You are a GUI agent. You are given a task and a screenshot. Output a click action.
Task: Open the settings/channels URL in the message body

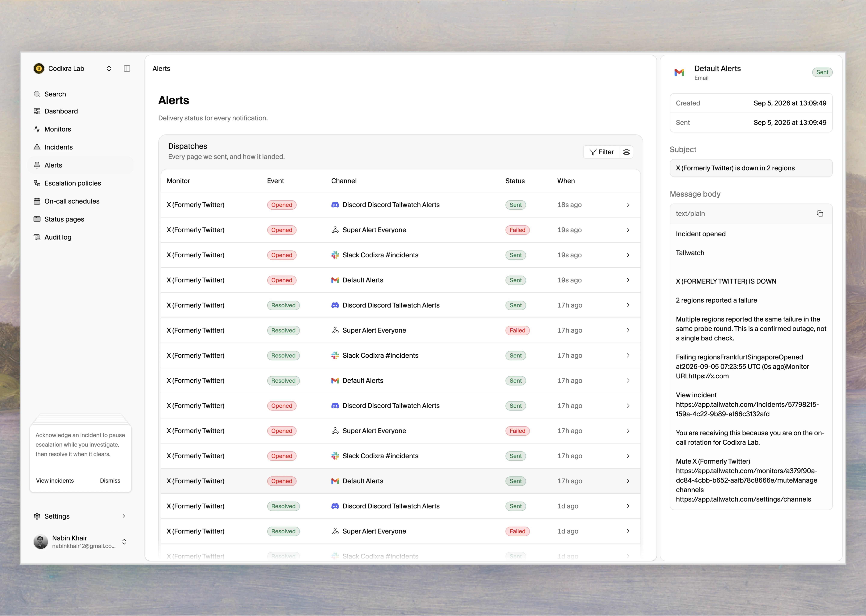[743, 500]
